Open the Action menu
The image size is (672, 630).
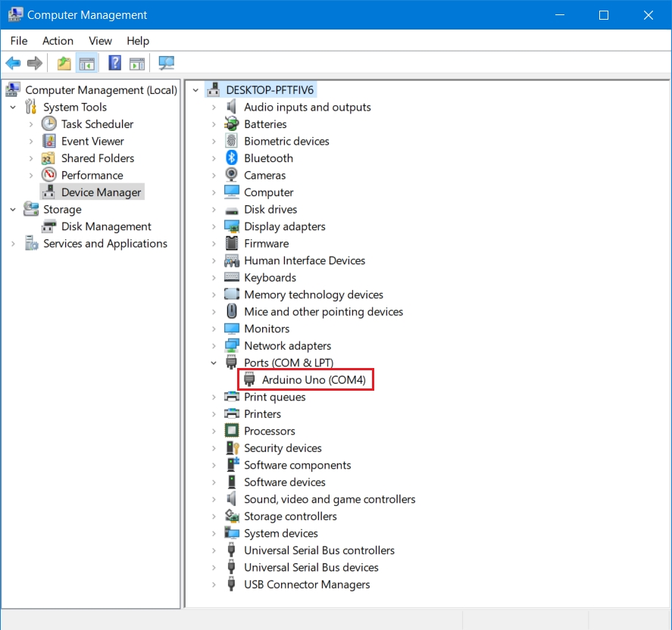click(58, 41)
